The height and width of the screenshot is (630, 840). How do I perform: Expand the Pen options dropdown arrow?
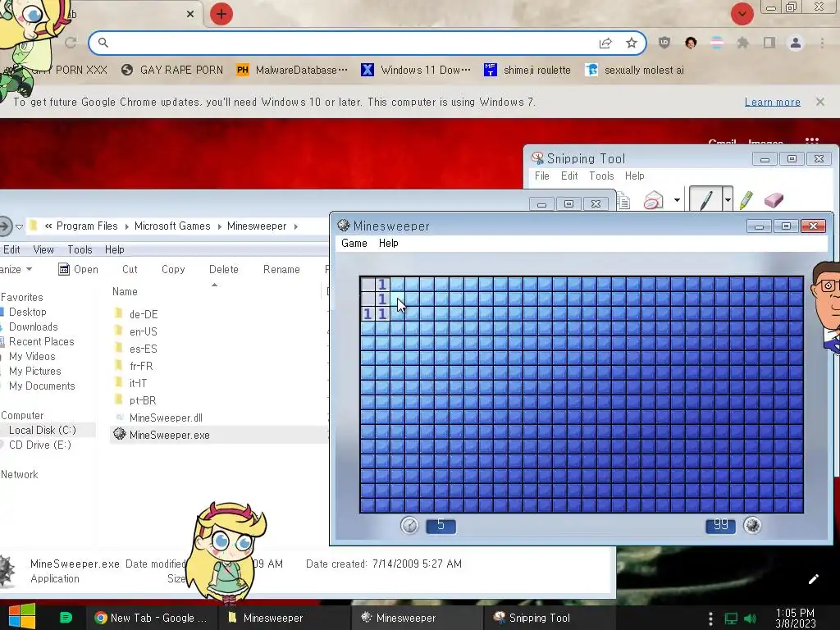[x=728, y=200]
